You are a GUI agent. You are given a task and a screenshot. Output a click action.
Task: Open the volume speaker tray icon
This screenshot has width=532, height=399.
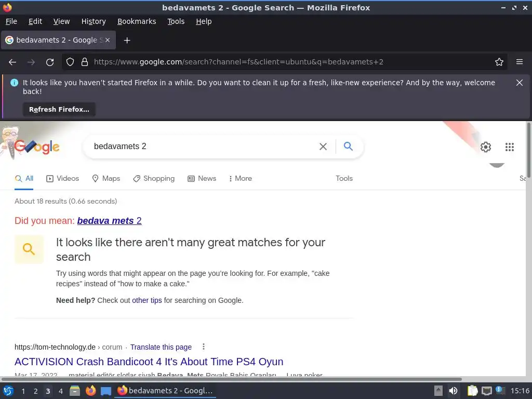tap(453, 391)
